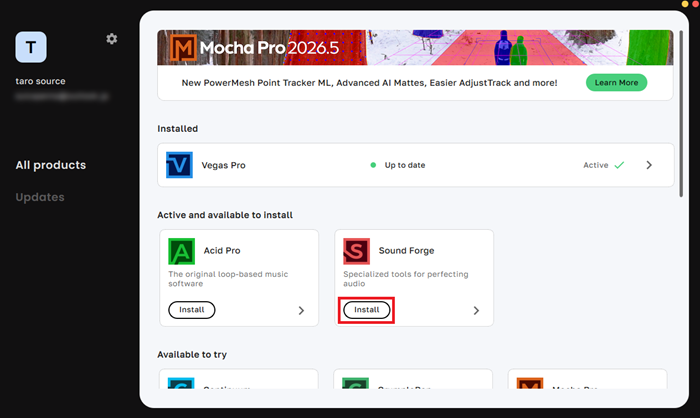Click the 'Sound Forge' card title
This screenshot has width=700, height=418.
click(406, 251)
